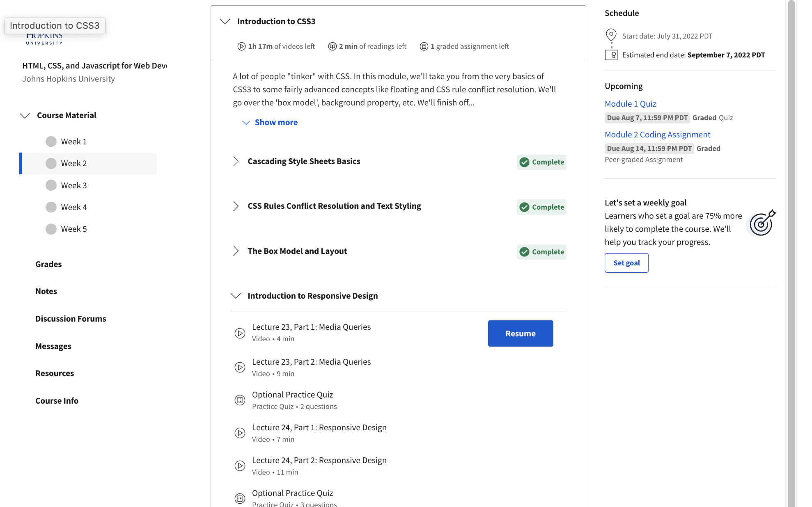This screenshot has width=812, height=507.
Task: Open Grades from the left sidebar
Action: pyautogui.click(x=48, y=263)
